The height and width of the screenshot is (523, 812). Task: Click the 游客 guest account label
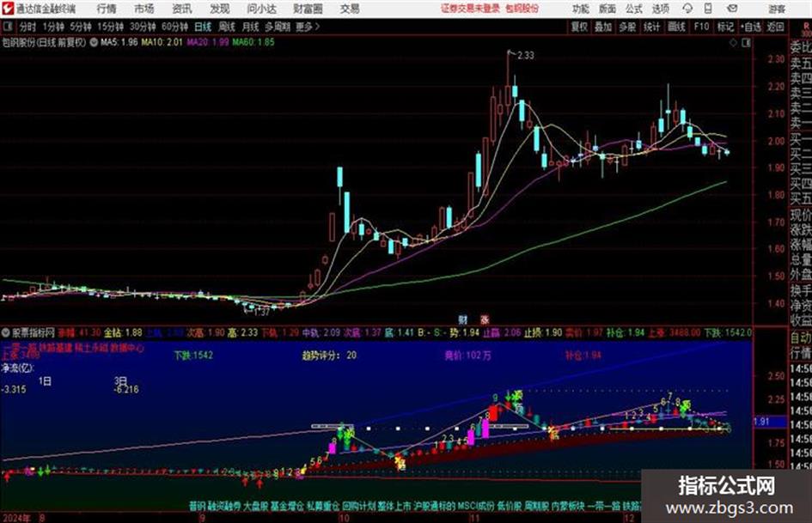pos(776,9)
